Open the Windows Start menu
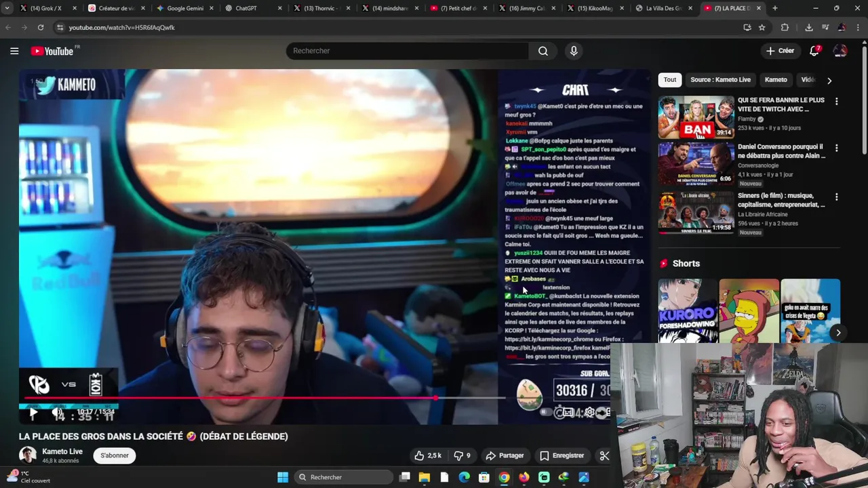This screenshot has width=868, height=488. click(283, 477)
